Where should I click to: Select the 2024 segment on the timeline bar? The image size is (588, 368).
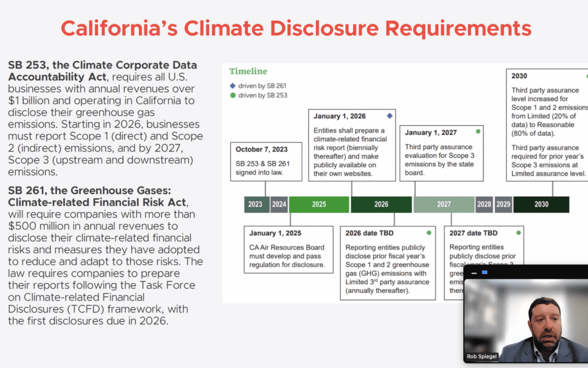[279, 204]
